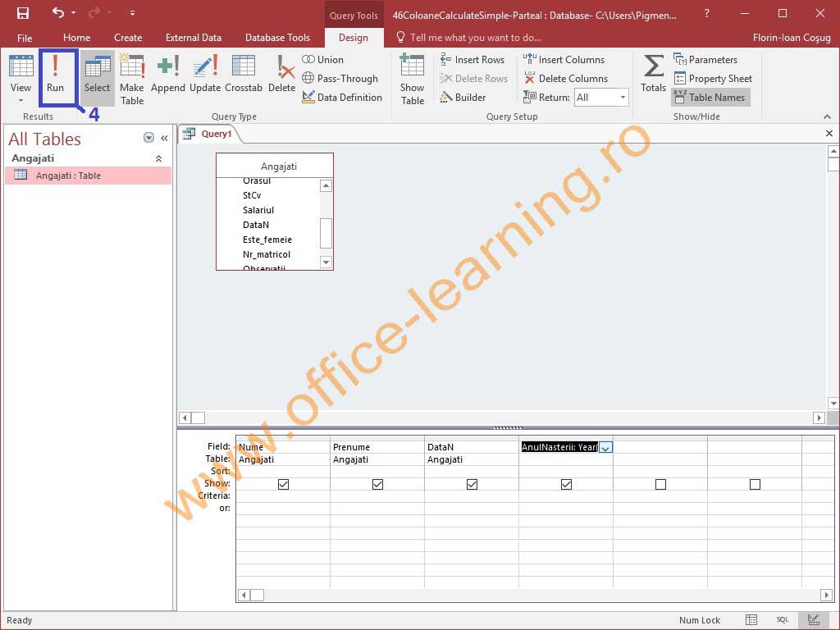Click the Pass-Through query option
This screenshot has height=630, width=840.
coord(340,78)
